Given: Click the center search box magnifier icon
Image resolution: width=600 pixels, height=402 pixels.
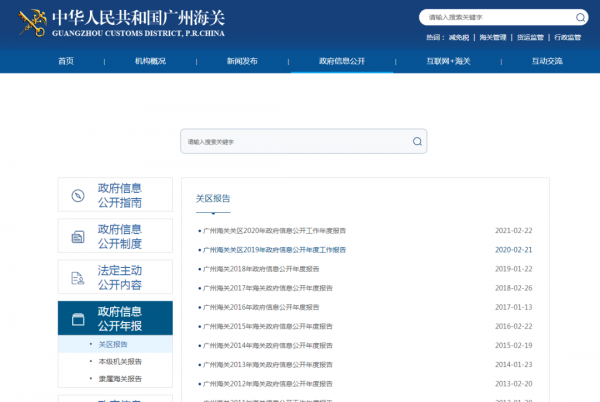Looking at the screenshot, I should pos(417,142).
